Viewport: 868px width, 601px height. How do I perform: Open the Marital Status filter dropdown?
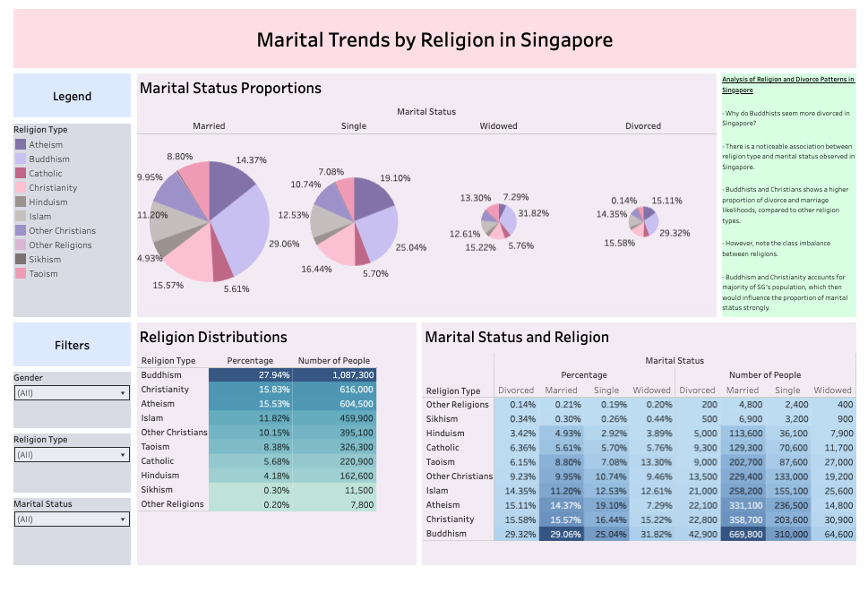(72, 519)
